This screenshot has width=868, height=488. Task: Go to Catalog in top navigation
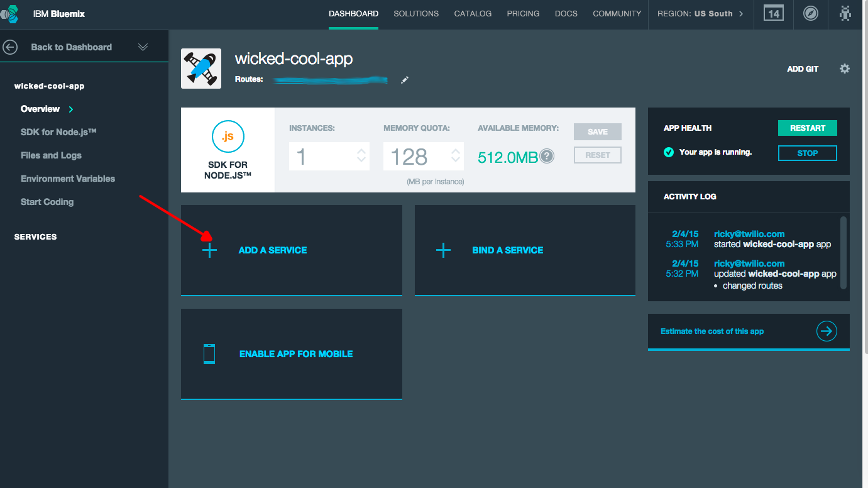coord(473,13)
